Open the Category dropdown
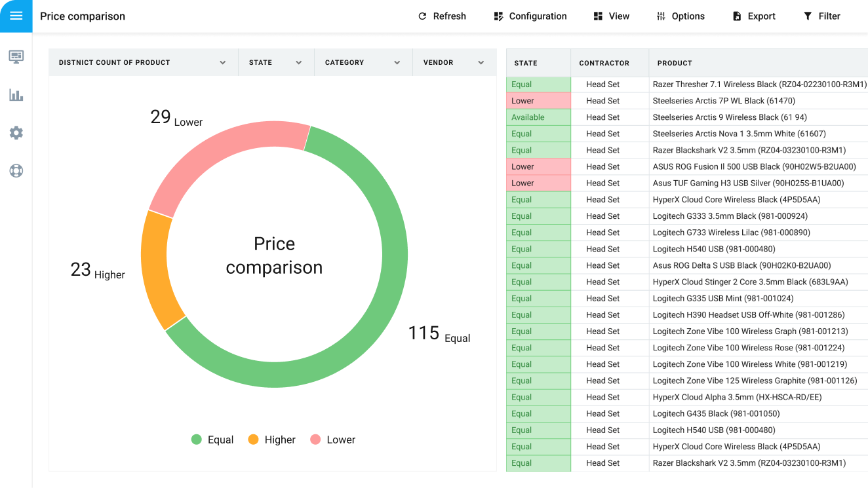The image size is (868, 488). coord(397,63)
